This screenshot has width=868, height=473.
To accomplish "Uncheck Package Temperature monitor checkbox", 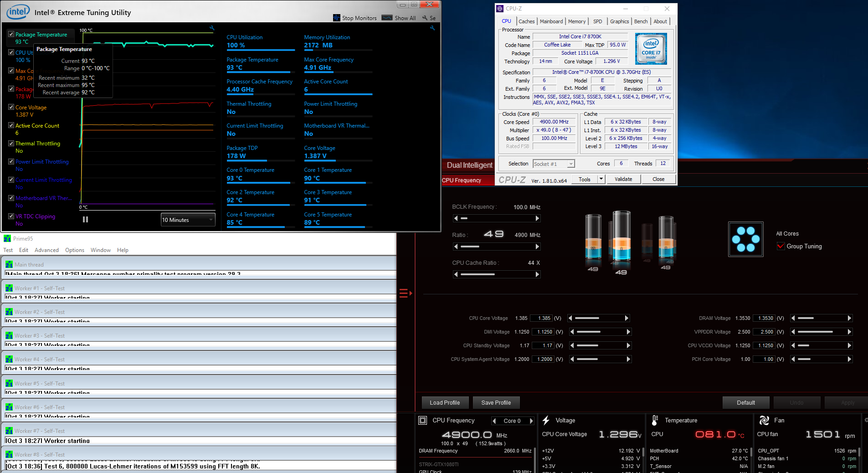I will [11, 34].
